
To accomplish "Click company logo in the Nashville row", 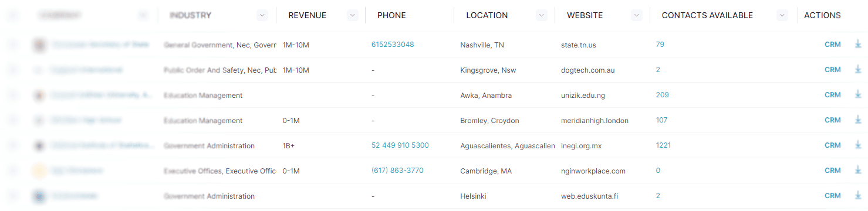I will point(40,45).
